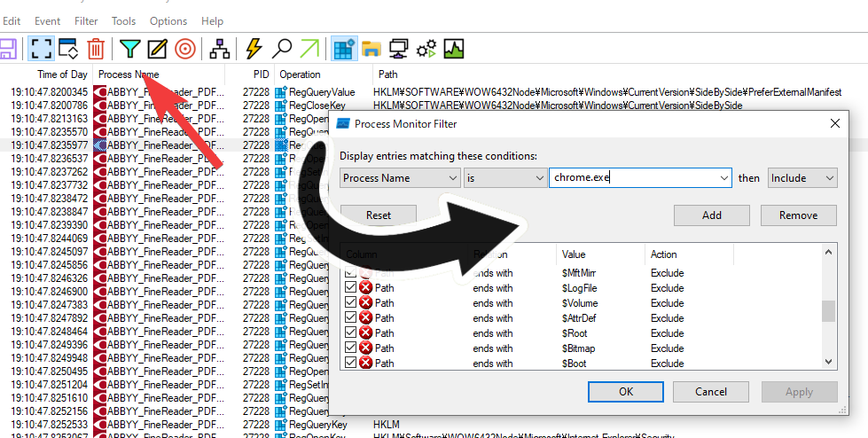Open the Filter menu
868x438 pixels.
click(x=86, y=20)
